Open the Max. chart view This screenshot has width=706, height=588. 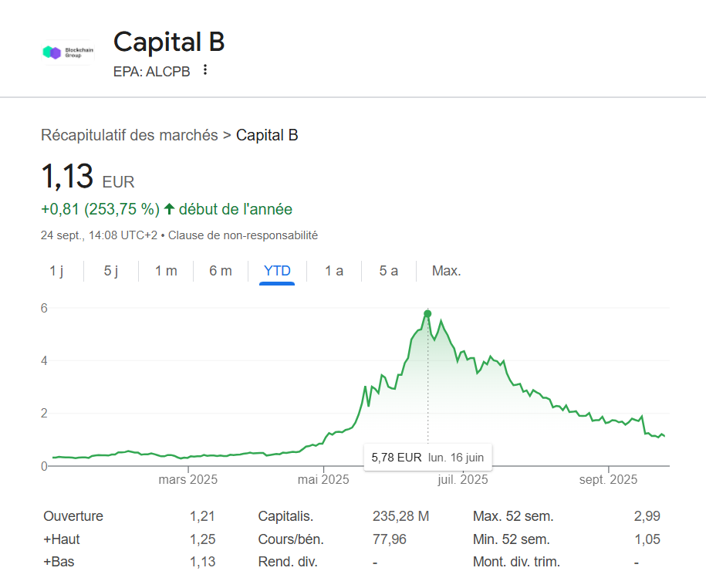click(446, 271)
